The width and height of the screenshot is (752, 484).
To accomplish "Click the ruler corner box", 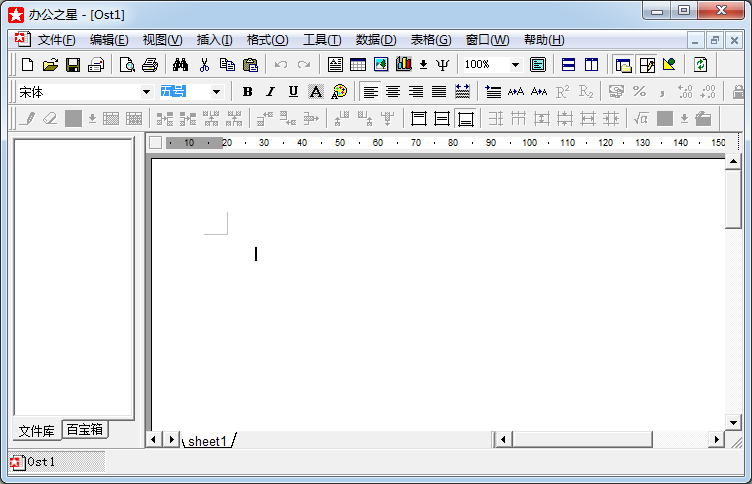I will [155, 142].
